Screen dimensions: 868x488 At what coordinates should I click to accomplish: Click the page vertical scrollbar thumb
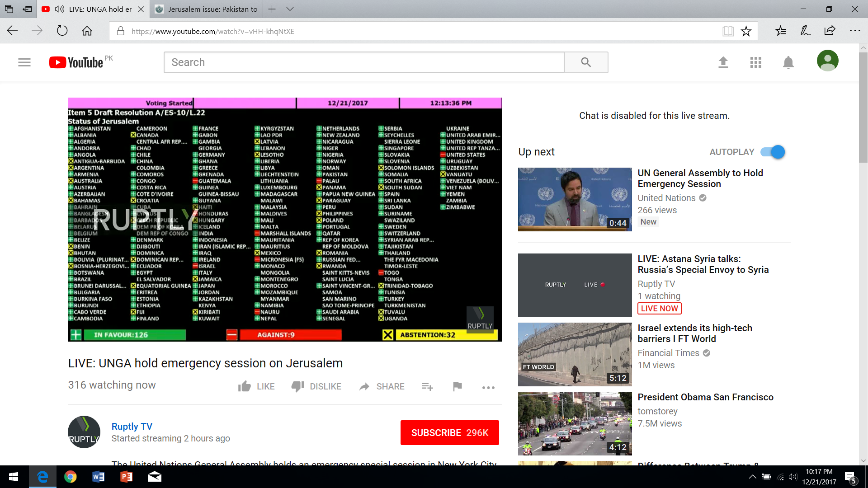863,108
